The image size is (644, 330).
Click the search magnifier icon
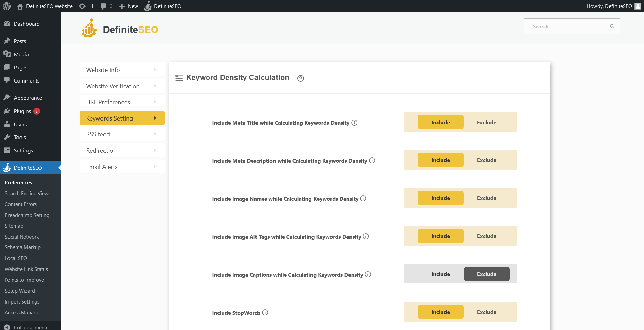[x=612, y=26]
